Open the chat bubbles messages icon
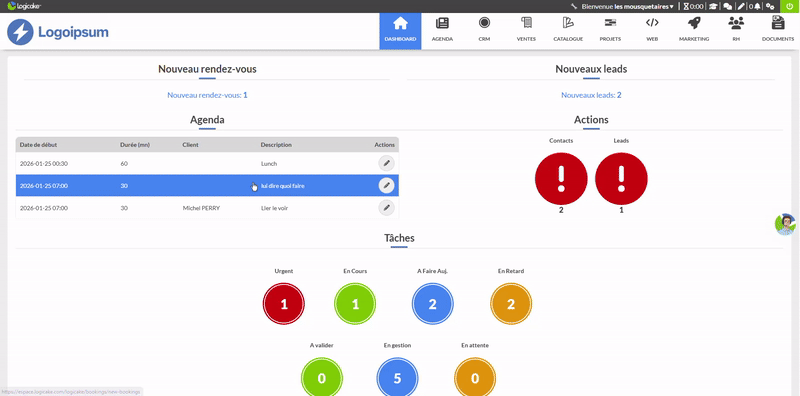Image resolution: width=800 pixels, height=396 pixels. (728, 7)
